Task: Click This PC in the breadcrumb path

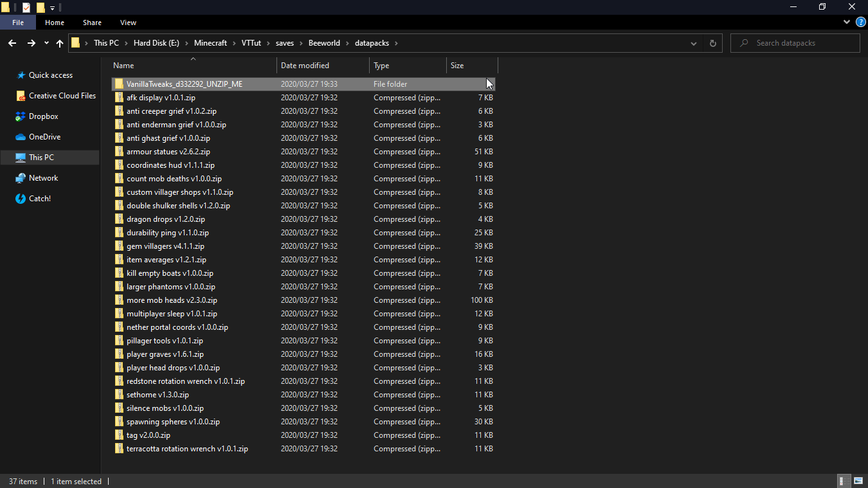Action: coord(106,43)
